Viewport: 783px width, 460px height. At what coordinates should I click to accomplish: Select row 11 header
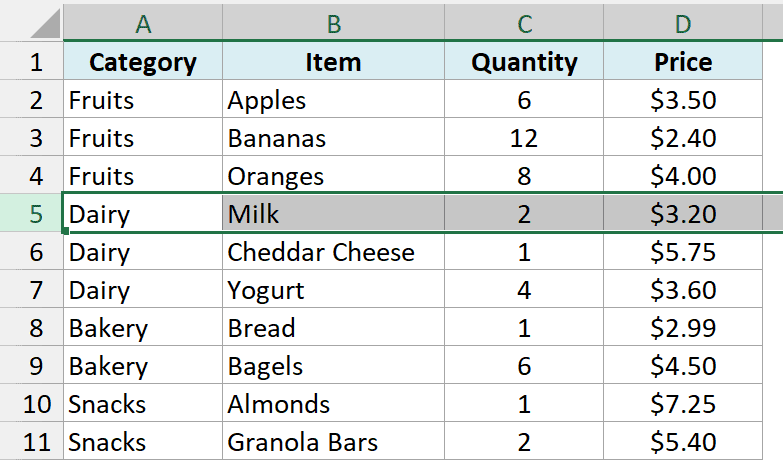31,442
